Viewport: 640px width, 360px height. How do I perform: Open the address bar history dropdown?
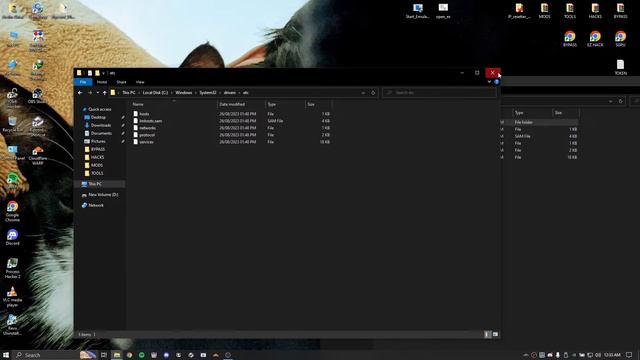click(363, 93)
